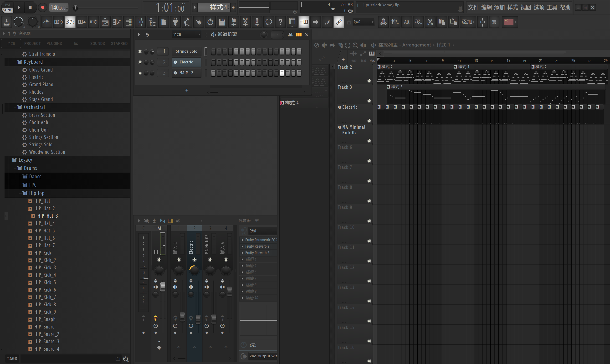Click the stamp tool icon
Viewport: 610px width, 364px height.
tap(383, 22)
